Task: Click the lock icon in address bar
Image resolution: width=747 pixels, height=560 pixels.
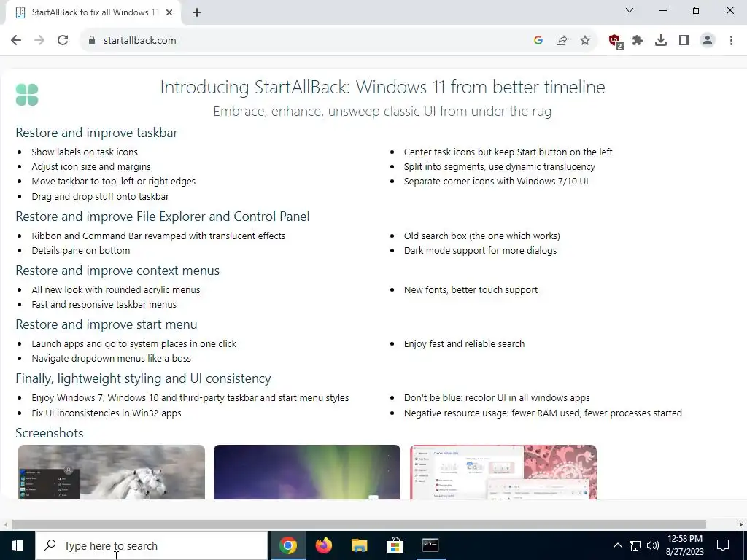Action: [x=92, y=41]
